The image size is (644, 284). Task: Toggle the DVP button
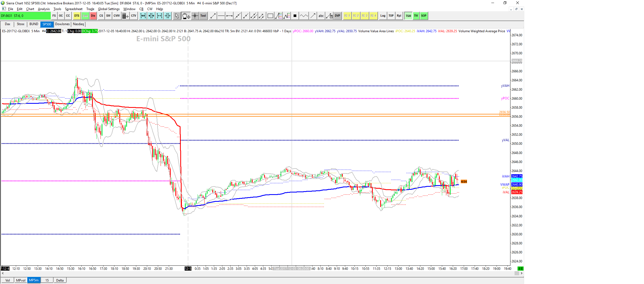click(338, 16)
